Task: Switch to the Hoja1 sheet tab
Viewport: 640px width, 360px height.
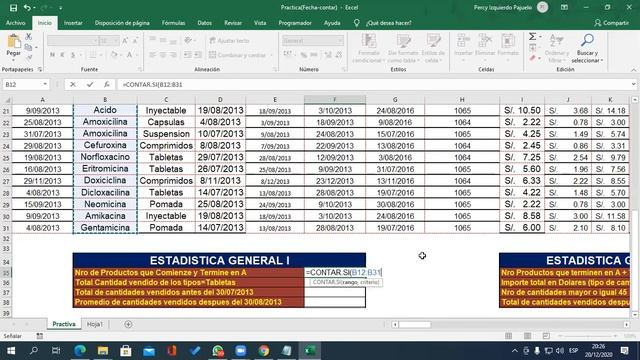Action: pyautogui.click(x=95, y=324)
